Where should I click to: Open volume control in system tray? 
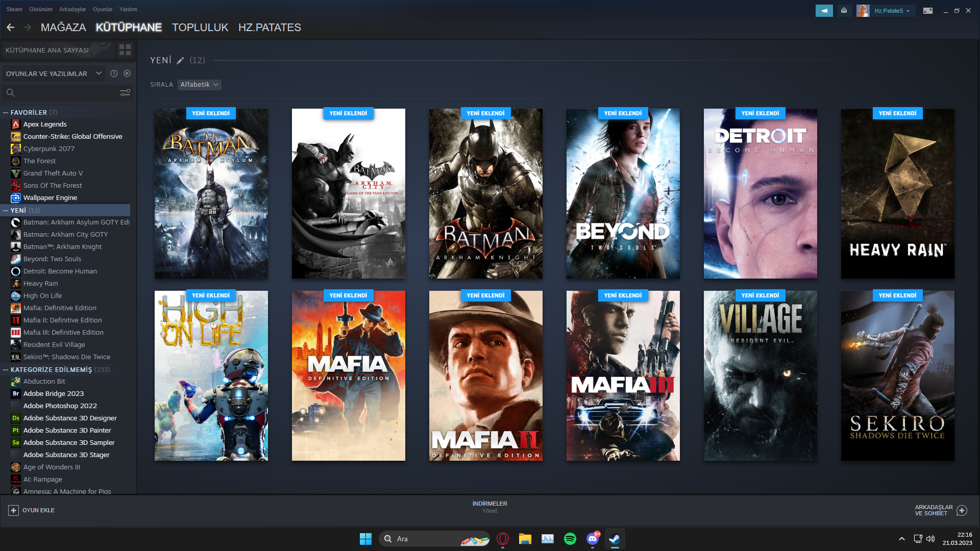pyautogui.click(x=930, y=539)
